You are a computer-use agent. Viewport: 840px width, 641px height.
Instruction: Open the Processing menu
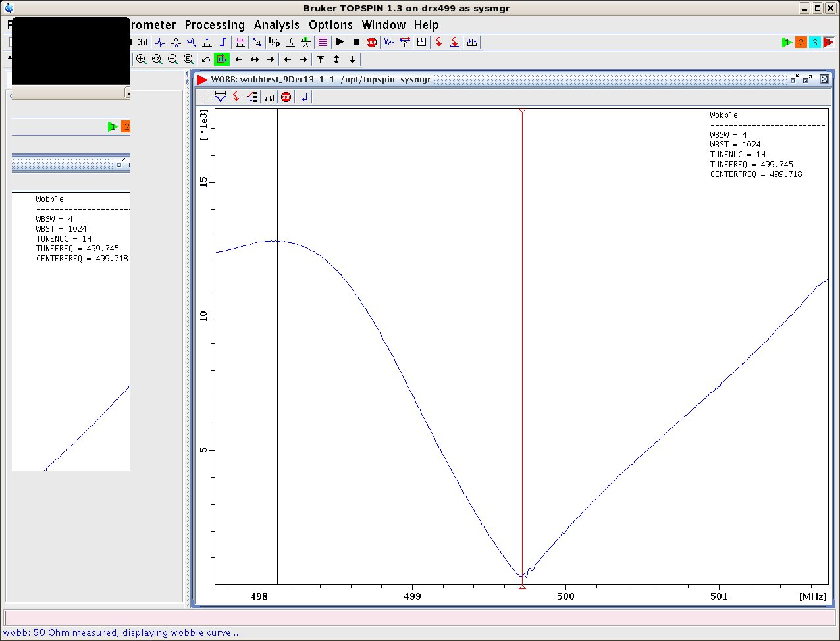pyautogui.click(x=215, y=25)
